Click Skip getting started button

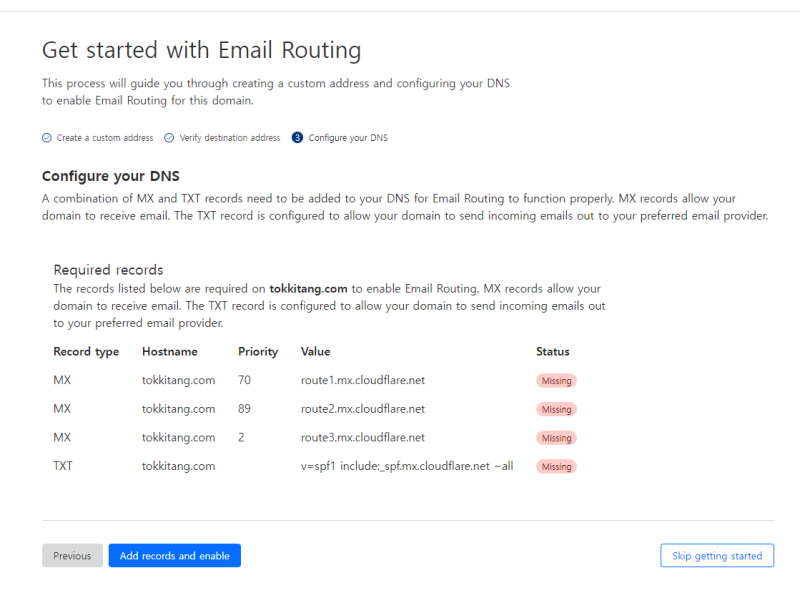pos(716,556)
